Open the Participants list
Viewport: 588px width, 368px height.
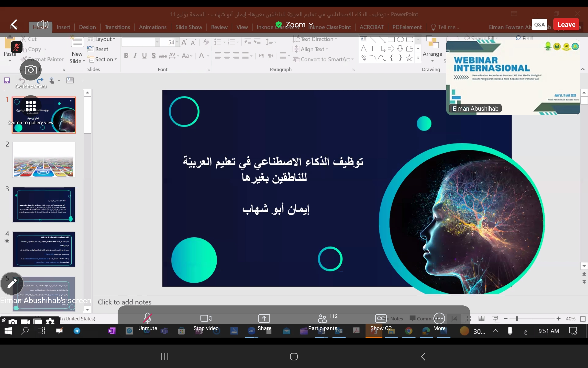point(323,322)
